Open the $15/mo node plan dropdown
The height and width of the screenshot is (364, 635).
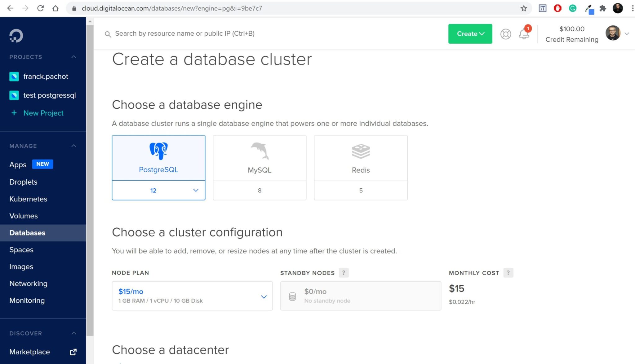[x=192, y=296]
